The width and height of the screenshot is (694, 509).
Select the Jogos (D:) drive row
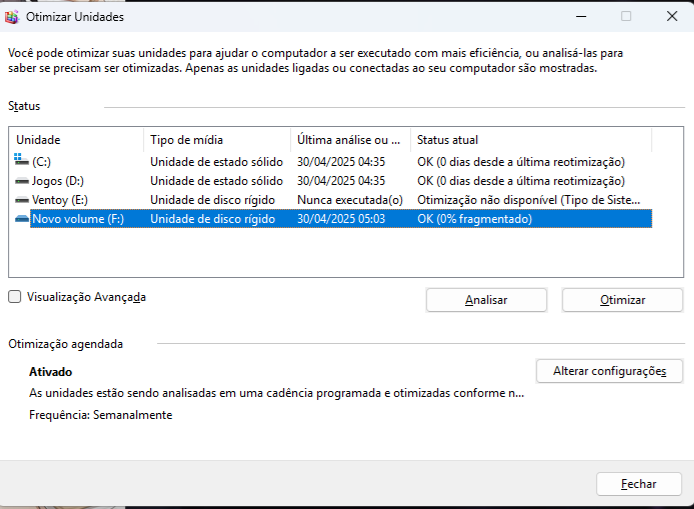[x=333, y=181]
